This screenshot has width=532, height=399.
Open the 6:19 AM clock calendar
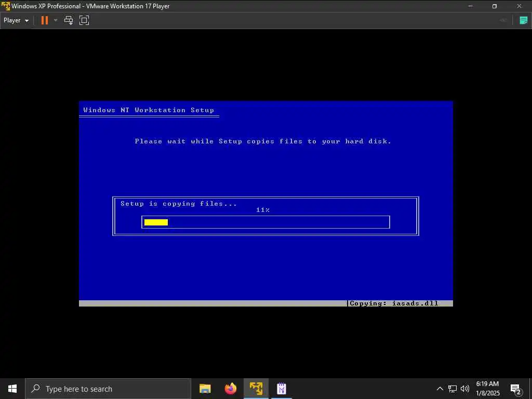tap(487, 389)
